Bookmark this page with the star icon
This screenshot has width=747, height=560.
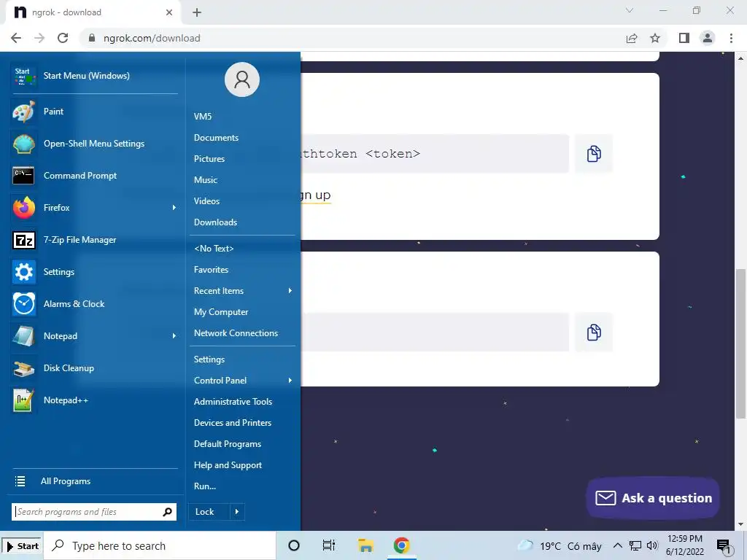point(655,38)
